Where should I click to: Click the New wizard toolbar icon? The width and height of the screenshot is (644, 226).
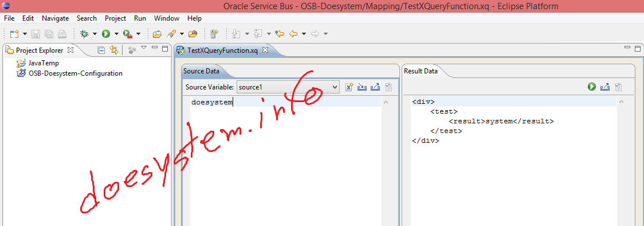15,34
